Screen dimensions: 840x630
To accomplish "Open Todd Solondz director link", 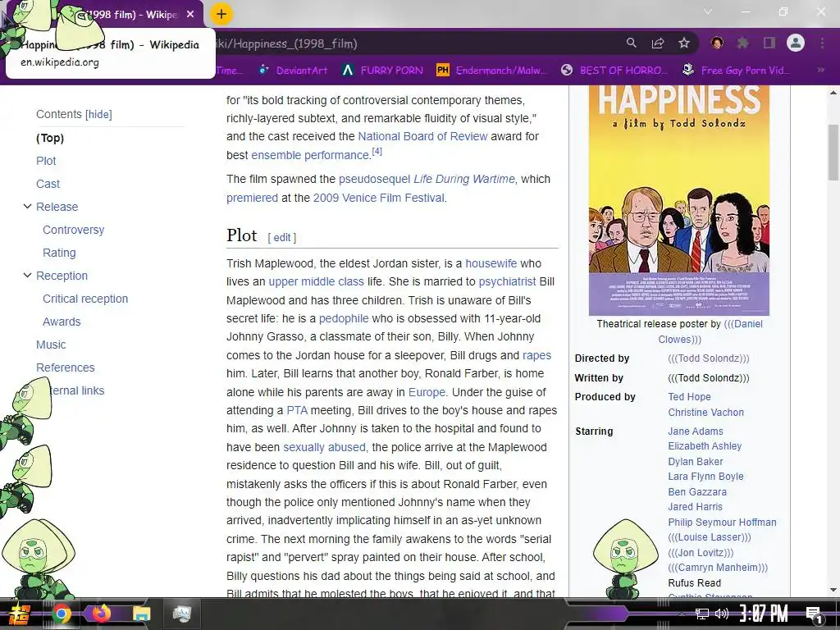I will (x=709, y=358).
